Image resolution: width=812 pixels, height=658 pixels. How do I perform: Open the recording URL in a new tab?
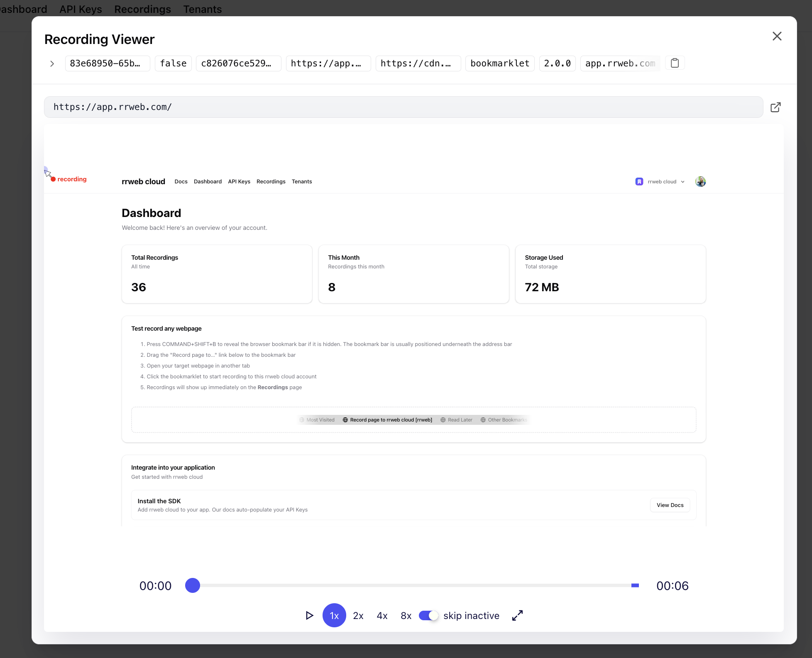click(775, 107)
